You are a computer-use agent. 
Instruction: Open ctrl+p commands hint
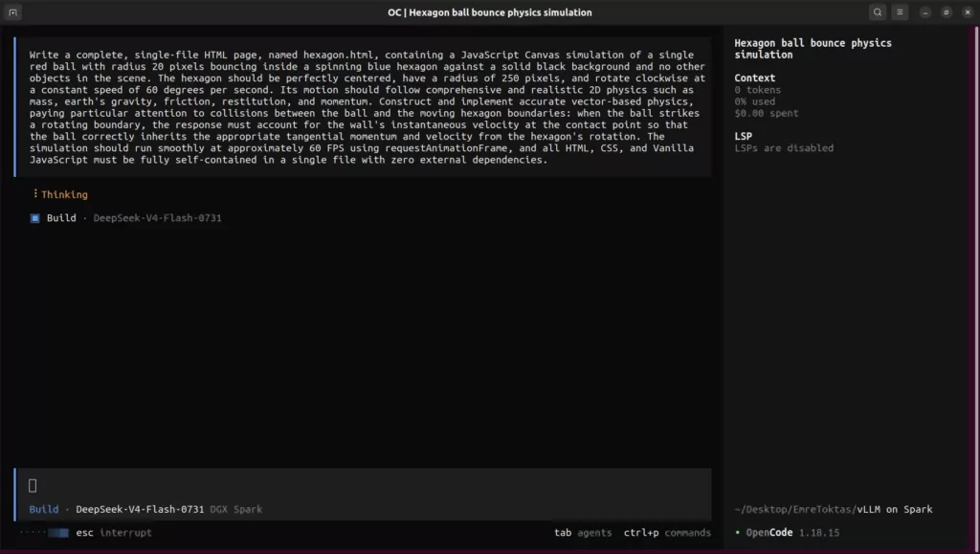[667, 533]
